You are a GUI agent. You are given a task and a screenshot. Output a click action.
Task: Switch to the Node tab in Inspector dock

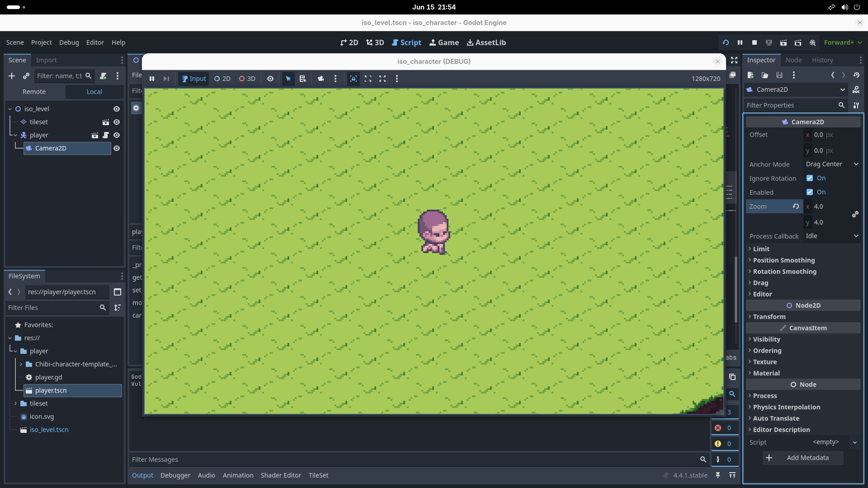[793, 60]
